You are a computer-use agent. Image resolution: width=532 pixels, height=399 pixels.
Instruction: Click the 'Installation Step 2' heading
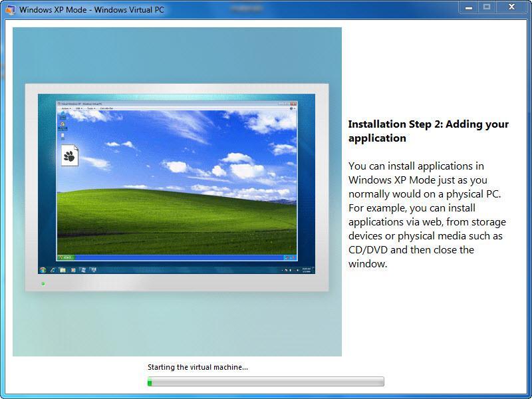point(428,131)
